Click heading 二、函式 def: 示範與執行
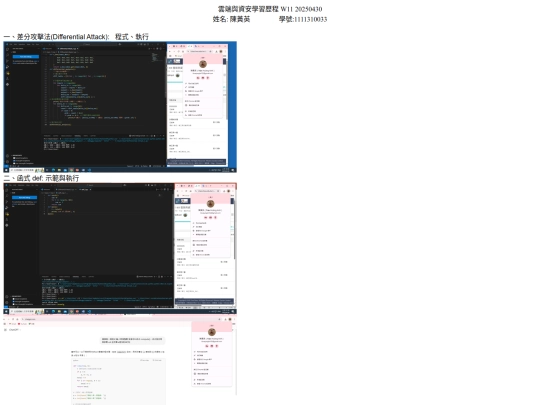Image resolution: width=540 pixels, height=405 pixels. 41,178
